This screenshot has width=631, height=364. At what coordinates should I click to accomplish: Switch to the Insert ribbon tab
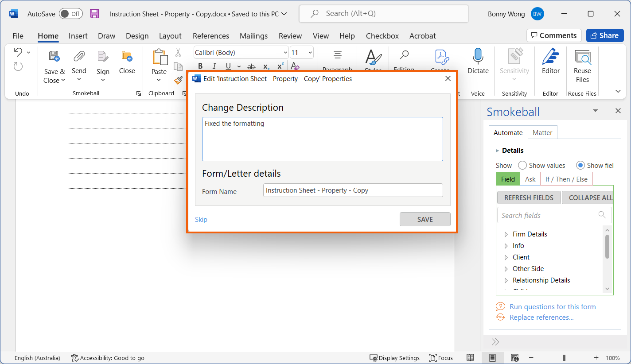pyautogui.click(x=78, y=36)
